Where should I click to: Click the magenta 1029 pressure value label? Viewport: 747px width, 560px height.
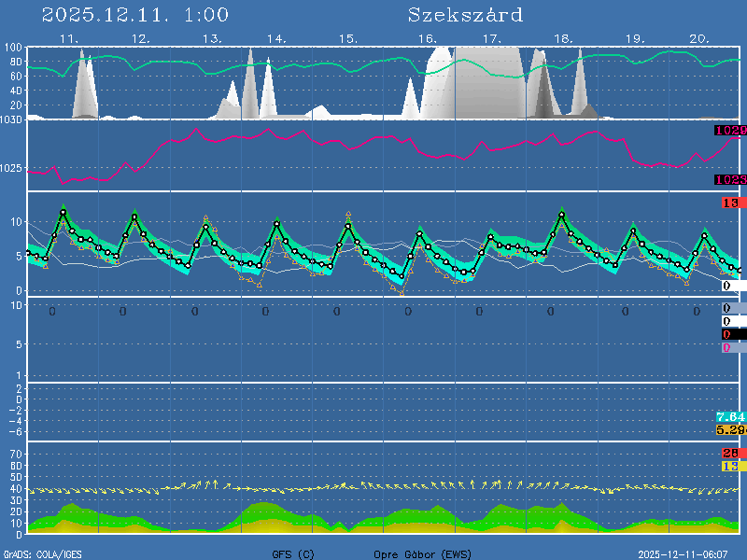[x=730, y=132]
